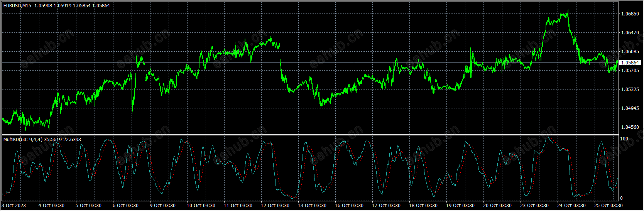
Task: Click the 1.04945 price scale label
Action: [x=630, y=108]
